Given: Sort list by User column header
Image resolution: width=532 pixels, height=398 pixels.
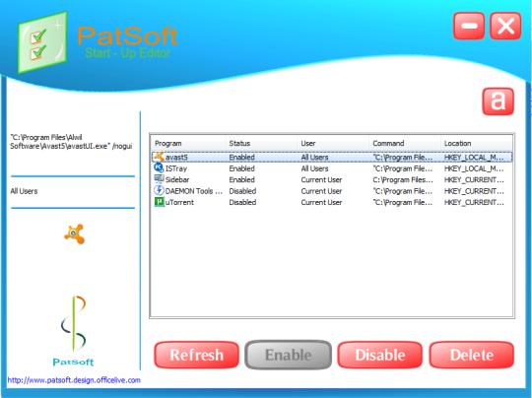Looking at the screenshot, I should (333, 143).
